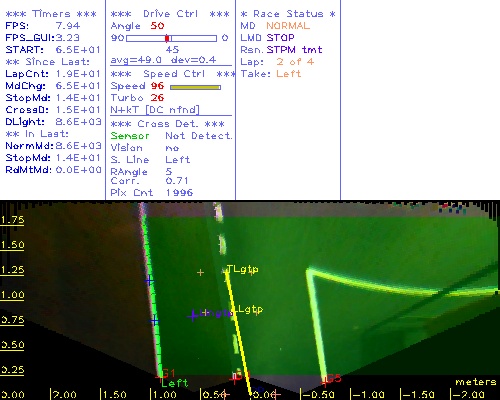Click the red G5 marker

[331, 379]
